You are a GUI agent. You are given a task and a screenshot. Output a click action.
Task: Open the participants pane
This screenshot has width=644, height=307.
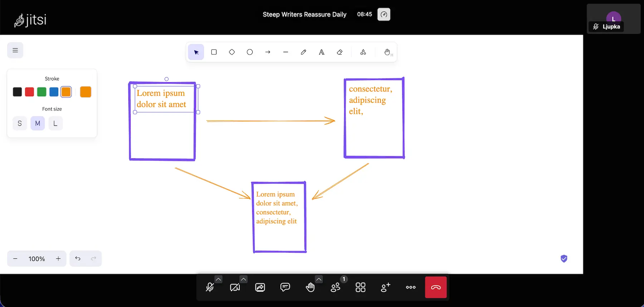click(x=336, y=287)
